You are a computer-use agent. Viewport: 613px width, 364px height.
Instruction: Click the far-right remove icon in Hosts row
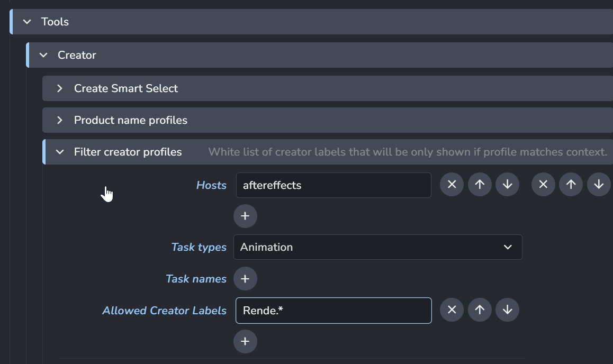[x=543, y=185]
